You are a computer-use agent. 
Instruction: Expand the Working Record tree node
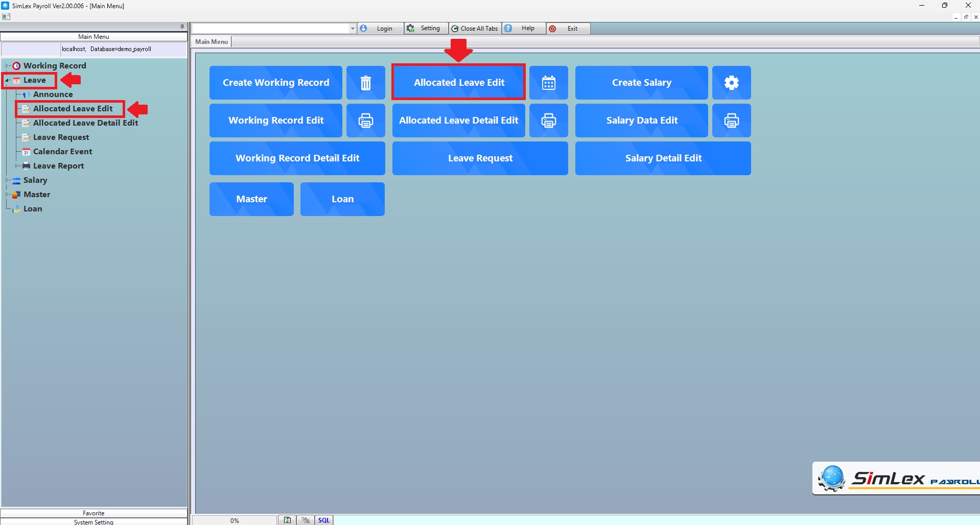(7, 66)
